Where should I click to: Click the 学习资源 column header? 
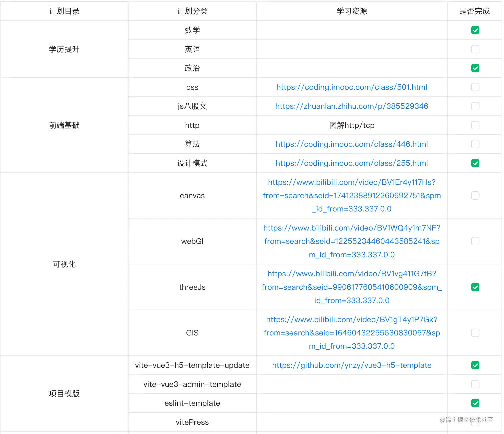click(x=352, y=11)
